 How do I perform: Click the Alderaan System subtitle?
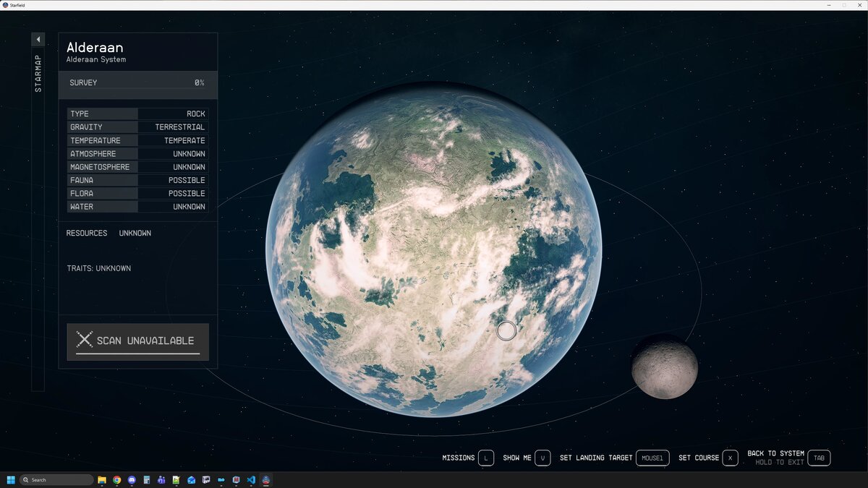tap(96, 60)
